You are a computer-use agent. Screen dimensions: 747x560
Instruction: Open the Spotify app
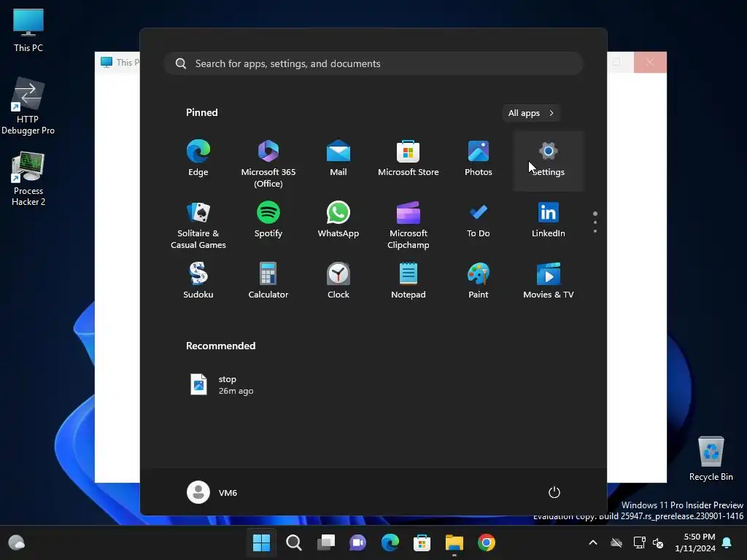pos(268,220)
